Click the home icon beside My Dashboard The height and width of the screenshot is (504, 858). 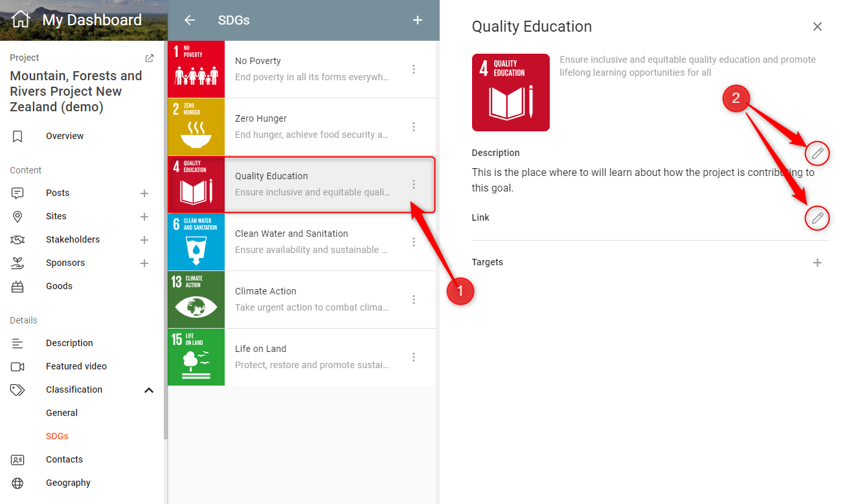(x=21, y=19)
